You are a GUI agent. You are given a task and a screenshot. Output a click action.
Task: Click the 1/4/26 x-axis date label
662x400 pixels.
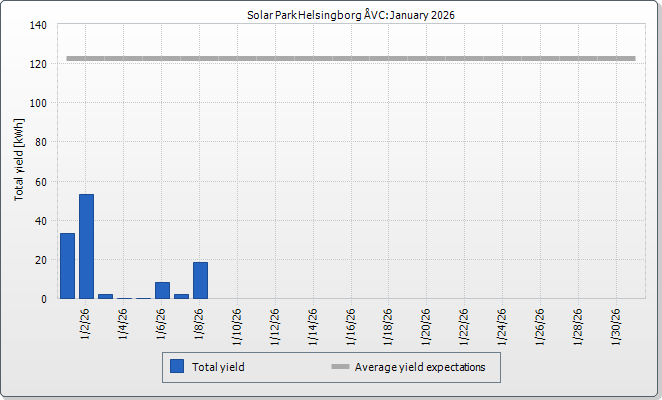(x=124, y=325)
